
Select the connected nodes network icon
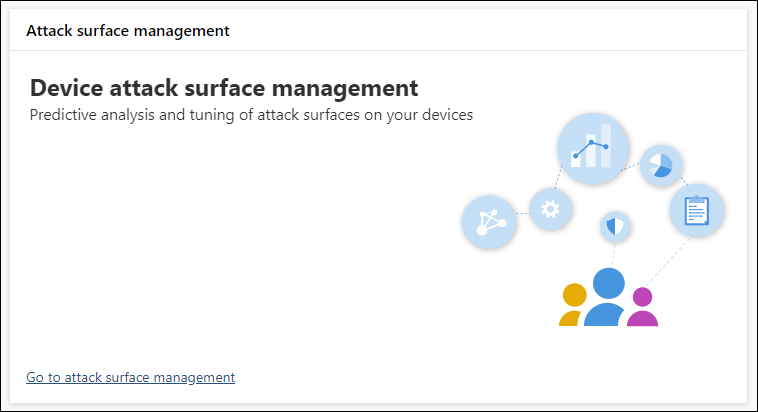click(x=489, y=222)
